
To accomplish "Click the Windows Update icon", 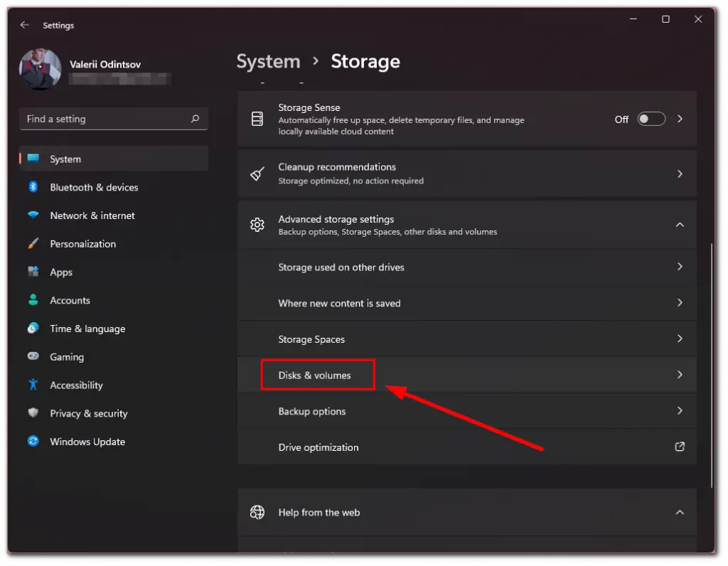I will [33, 442].
